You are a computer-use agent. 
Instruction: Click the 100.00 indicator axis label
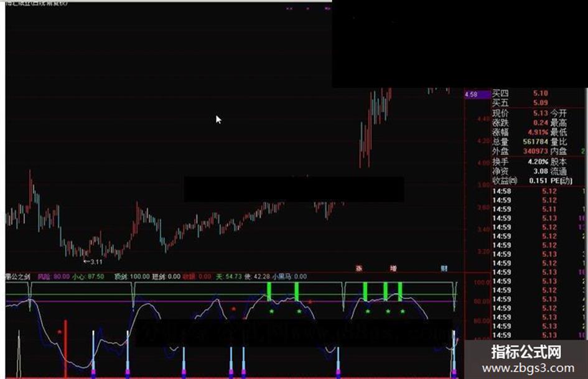[482, 282]
